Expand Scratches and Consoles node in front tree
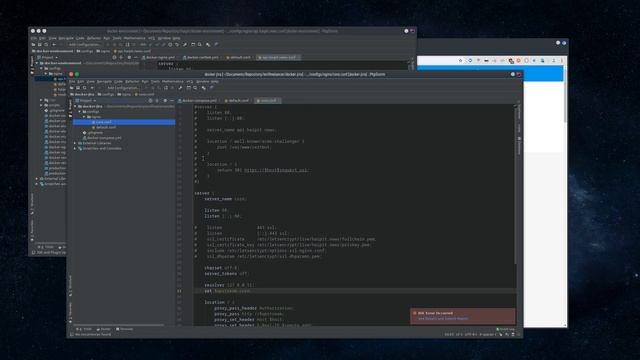Screen dimensions: 640x360 pos(75,149)
